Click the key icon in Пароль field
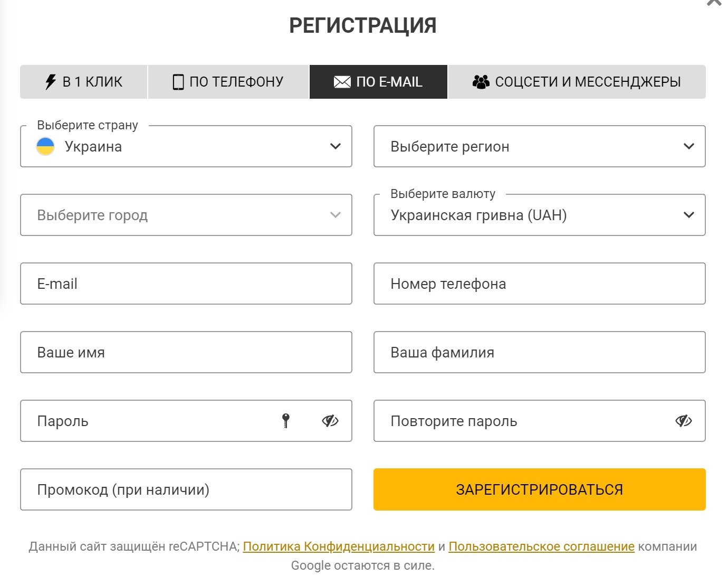Screen dimensions: 728x585 pos(286,421)
